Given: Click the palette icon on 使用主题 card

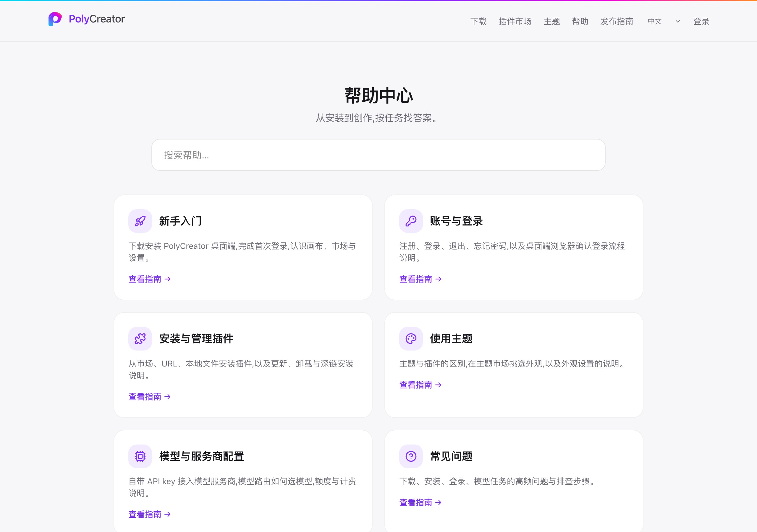Looking at the screenshot, I should (411, 338).
